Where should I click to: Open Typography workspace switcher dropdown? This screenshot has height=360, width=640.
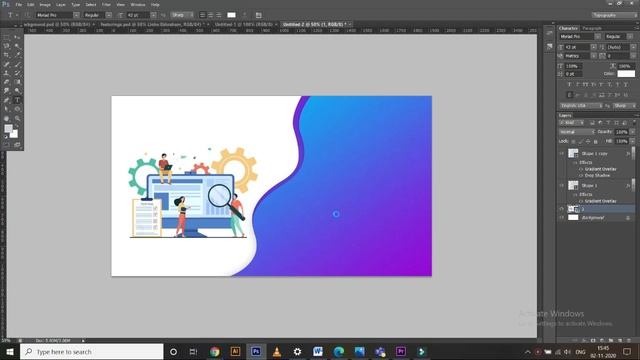[614, 15]
